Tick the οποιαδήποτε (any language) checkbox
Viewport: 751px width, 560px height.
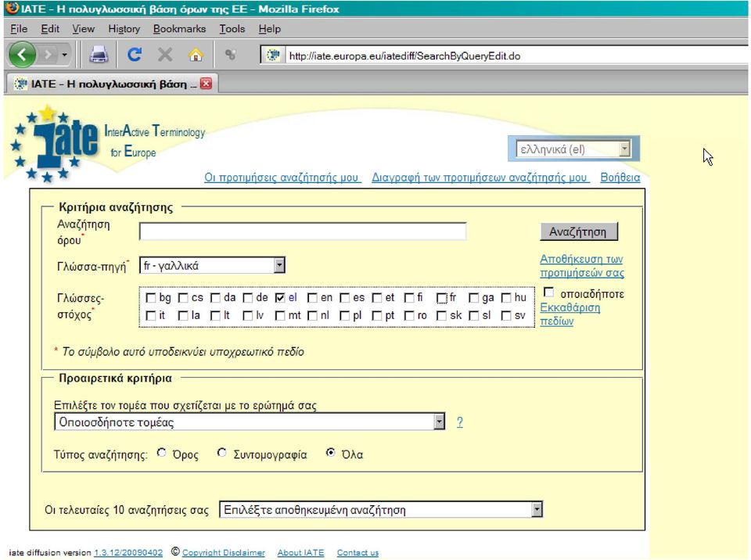pos(549,293)
